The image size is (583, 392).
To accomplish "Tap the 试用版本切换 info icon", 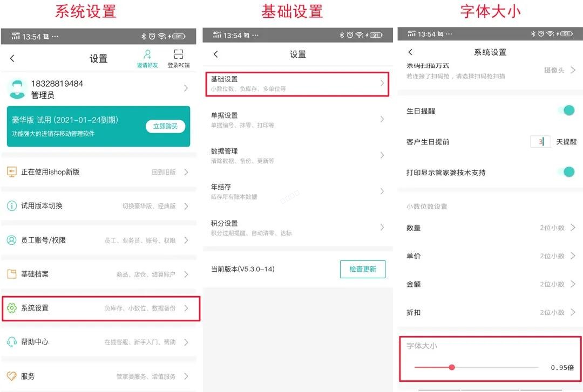I will click(x=11, y=205).
